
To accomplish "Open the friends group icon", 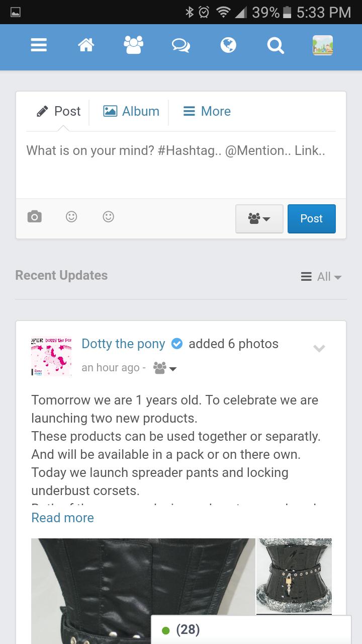I will click(x=133, y=45).
